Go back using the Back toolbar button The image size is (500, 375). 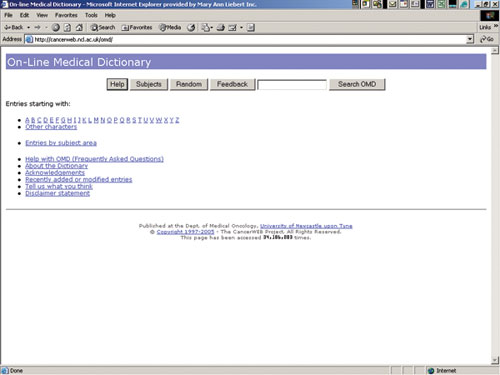13,27
